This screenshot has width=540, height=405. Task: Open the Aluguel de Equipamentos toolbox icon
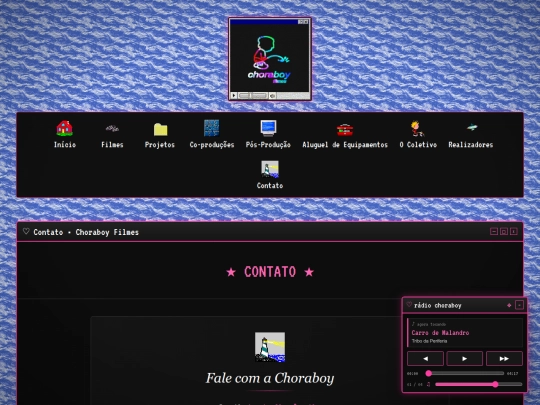345,129
